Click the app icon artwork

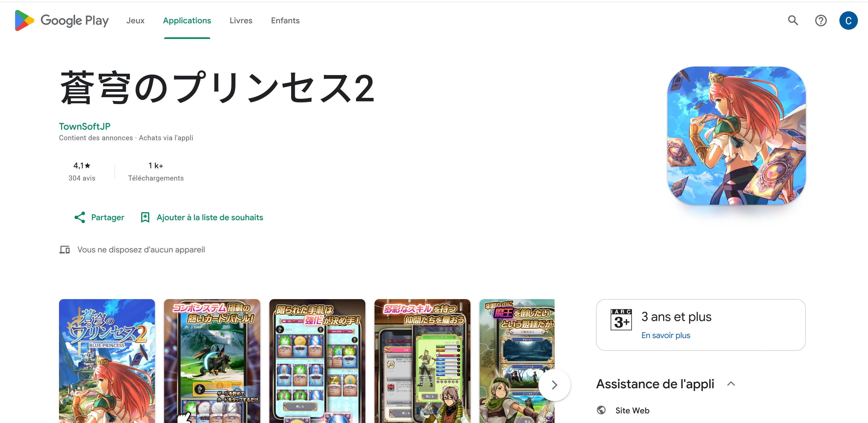pos(737,136)
